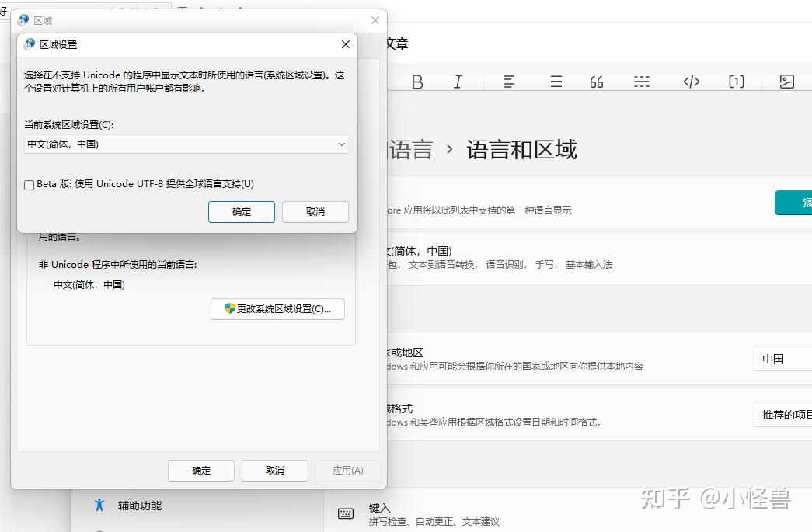
Task: Click the list icon in the editor toolbar
Action: click(x=556, y=82)
